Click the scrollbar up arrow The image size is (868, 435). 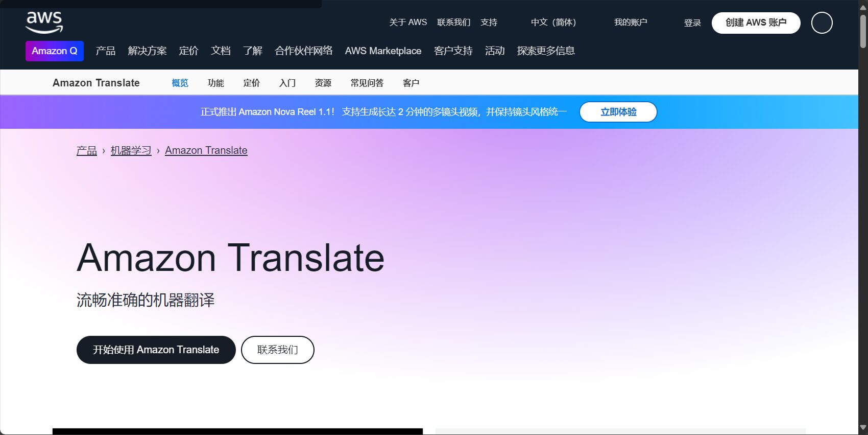(x=863, y=7)
